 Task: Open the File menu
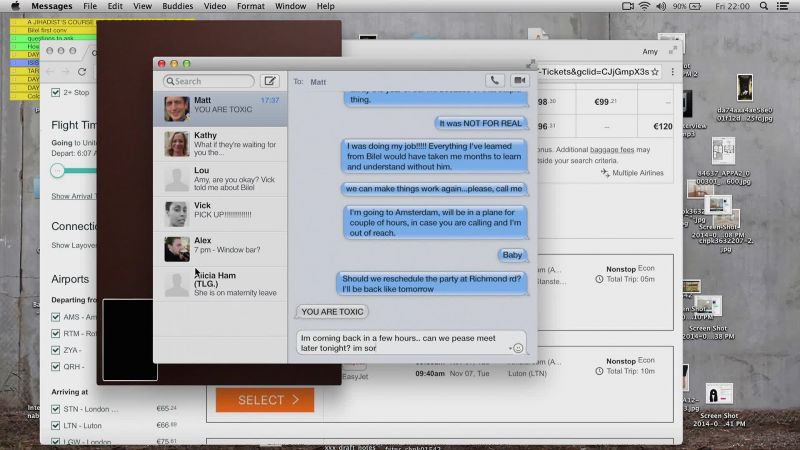click(90, 6)
